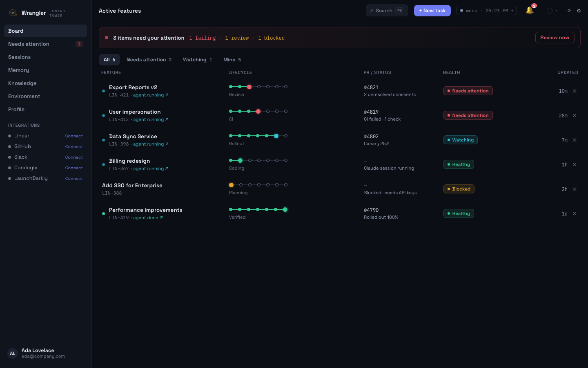The image size is (588, 368).
Task: Open the agent running link for LIN-398
Action: [x=151, y=144]
